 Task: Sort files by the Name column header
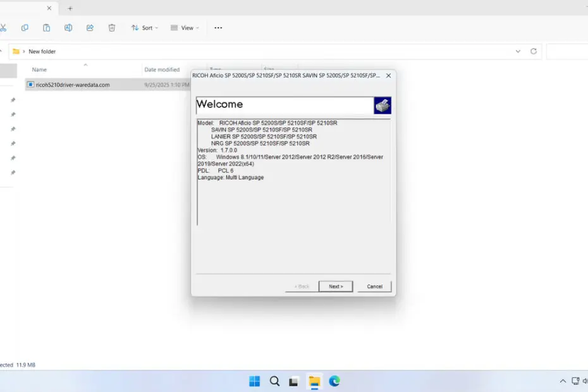39,70
